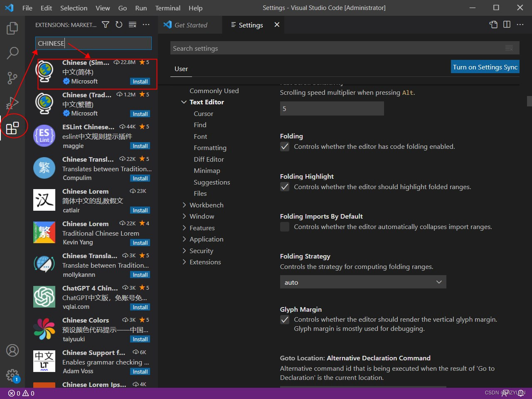Install the ESLint Chinese extension

tap(140, 146)
